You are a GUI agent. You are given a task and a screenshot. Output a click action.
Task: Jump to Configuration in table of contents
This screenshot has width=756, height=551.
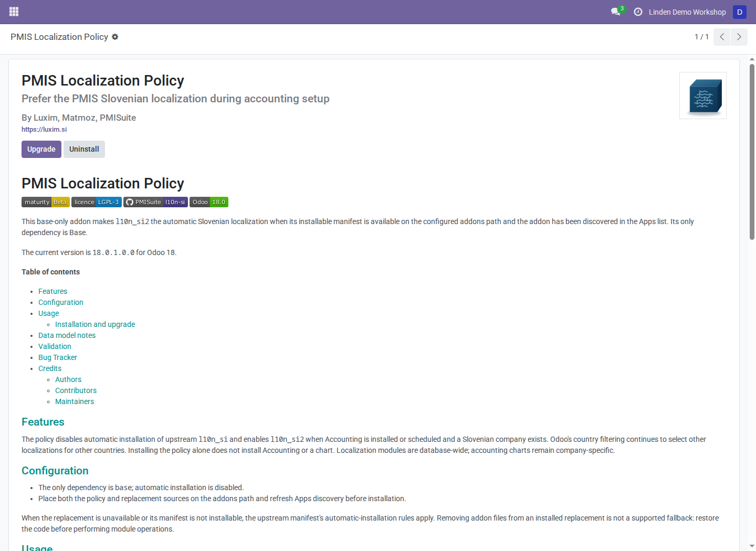[61, 302]
